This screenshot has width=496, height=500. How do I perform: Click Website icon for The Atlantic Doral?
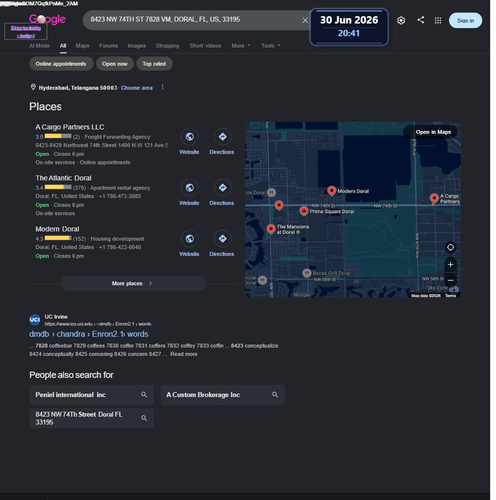coord(189,188)
